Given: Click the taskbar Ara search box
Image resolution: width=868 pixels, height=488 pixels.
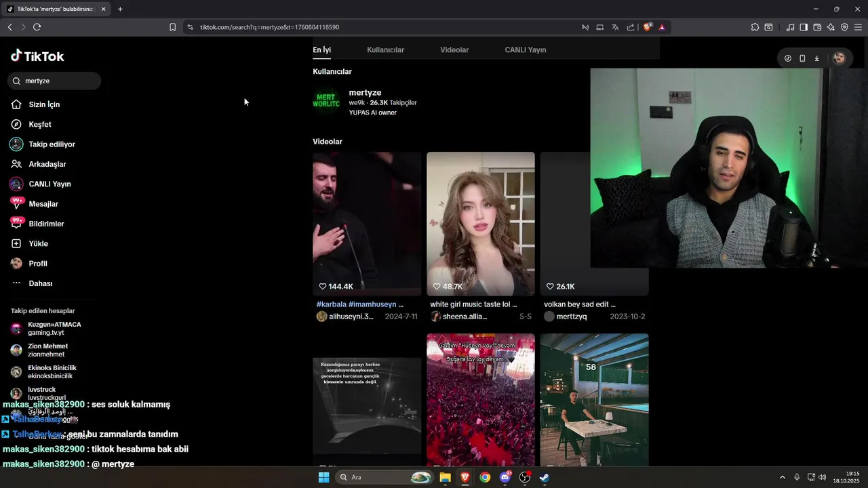Looking at the screenshot, I should point(385,477).
